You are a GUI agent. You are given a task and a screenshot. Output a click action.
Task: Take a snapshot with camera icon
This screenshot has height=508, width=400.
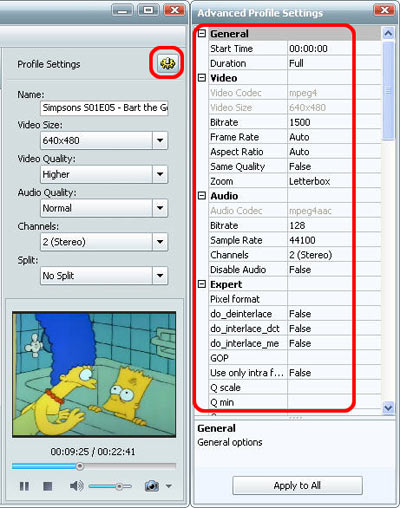pos(151,486)
